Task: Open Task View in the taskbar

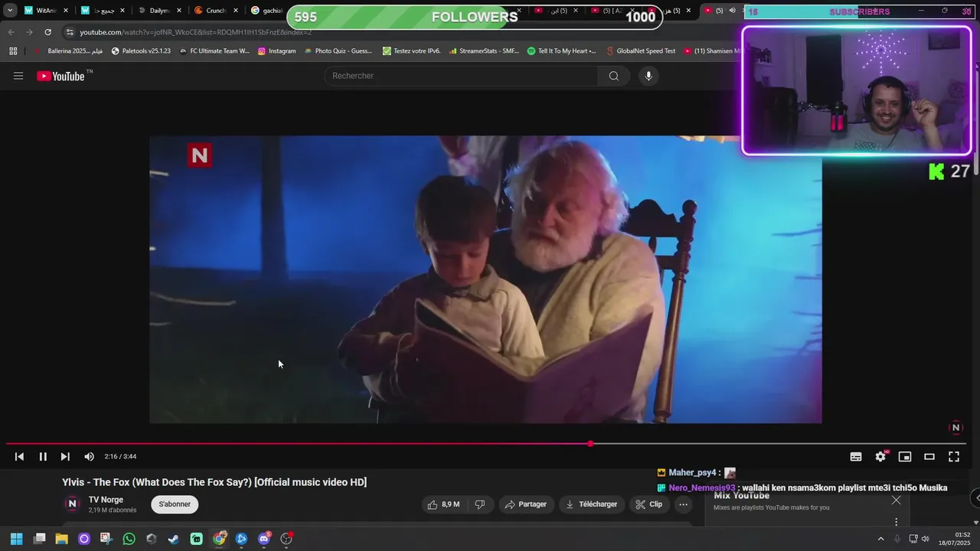Action: pos(40,539)
